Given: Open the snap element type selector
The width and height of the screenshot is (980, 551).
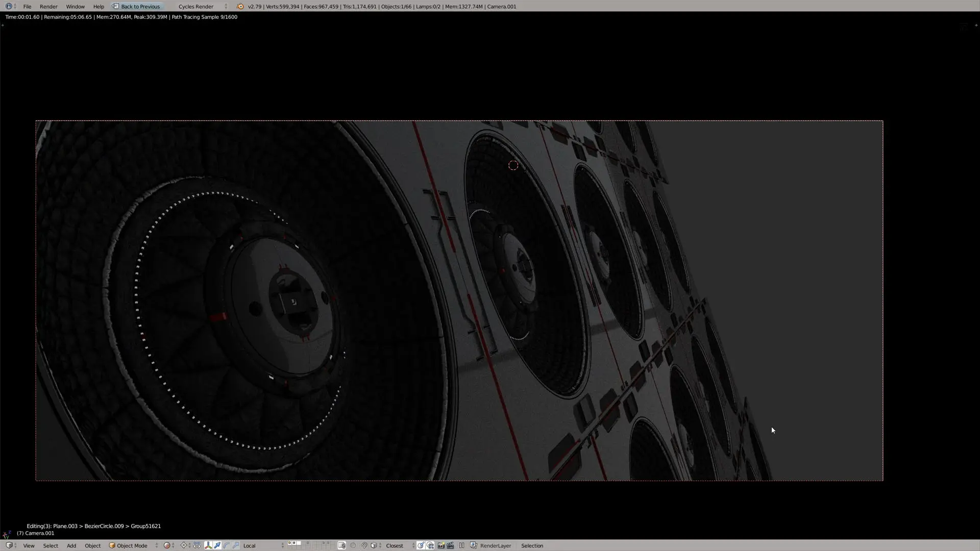Looking at the screenshot, I should 375,545.
